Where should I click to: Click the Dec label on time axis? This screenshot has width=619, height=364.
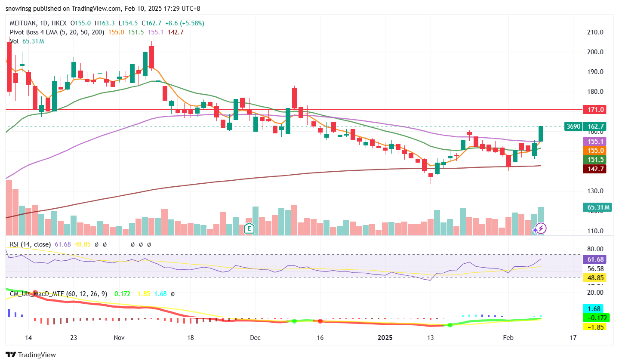[255, 337]
